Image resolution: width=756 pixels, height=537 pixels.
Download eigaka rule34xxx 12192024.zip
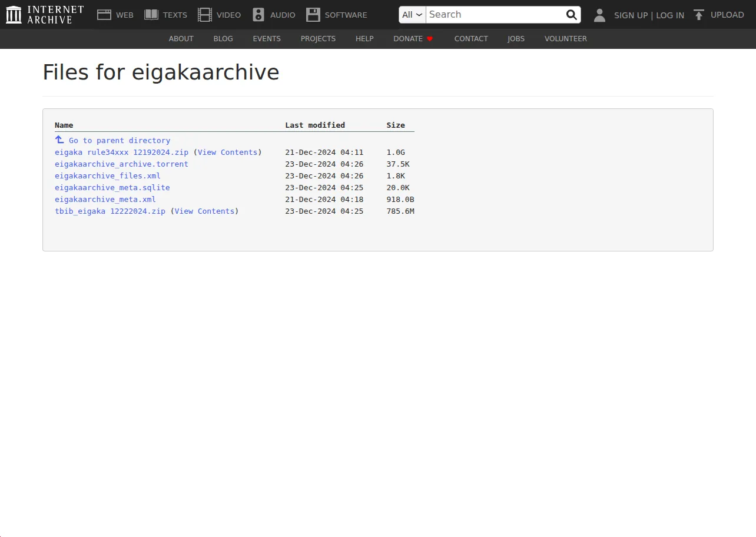click(x=122, y=153)
